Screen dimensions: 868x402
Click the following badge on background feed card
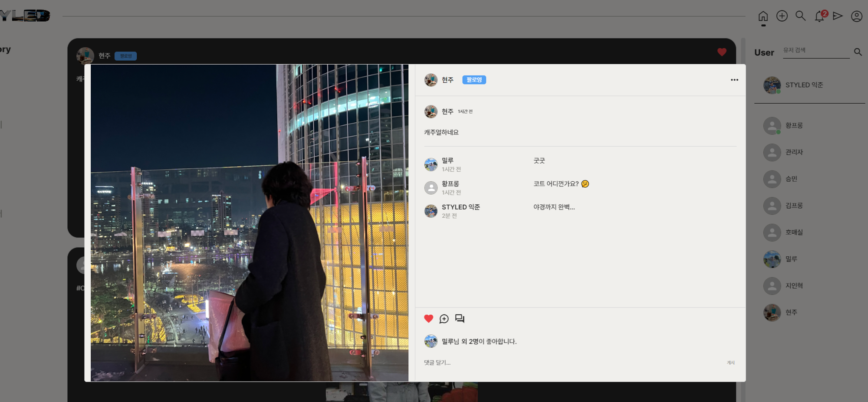tap(125, 56)
